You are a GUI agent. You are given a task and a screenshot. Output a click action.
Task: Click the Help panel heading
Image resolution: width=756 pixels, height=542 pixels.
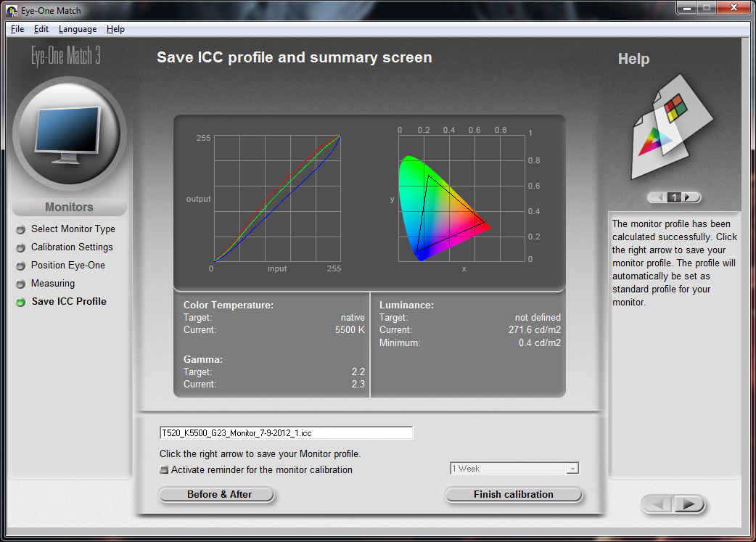point(633,59)
